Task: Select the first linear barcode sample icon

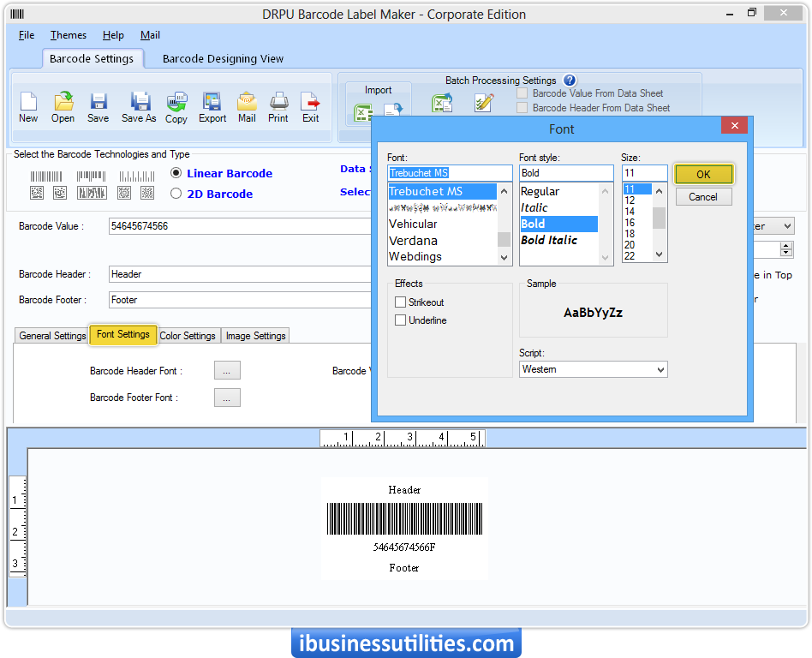Action: pyautogui.click(x=46, y=176)
